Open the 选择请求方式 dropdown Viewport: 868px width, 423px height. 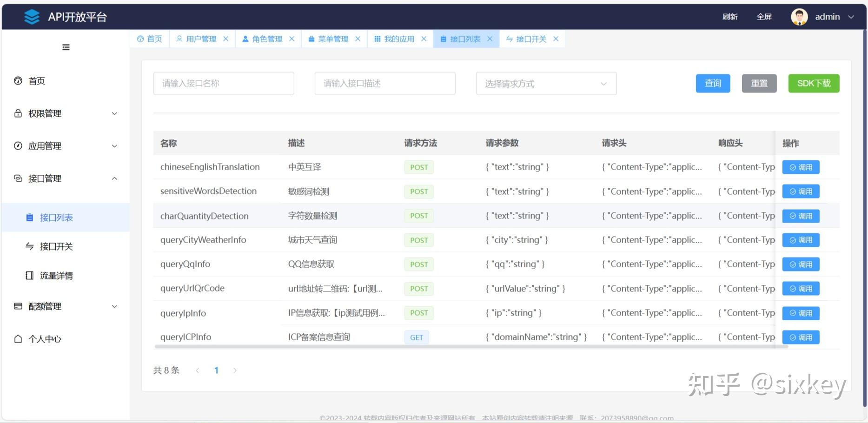545,83
